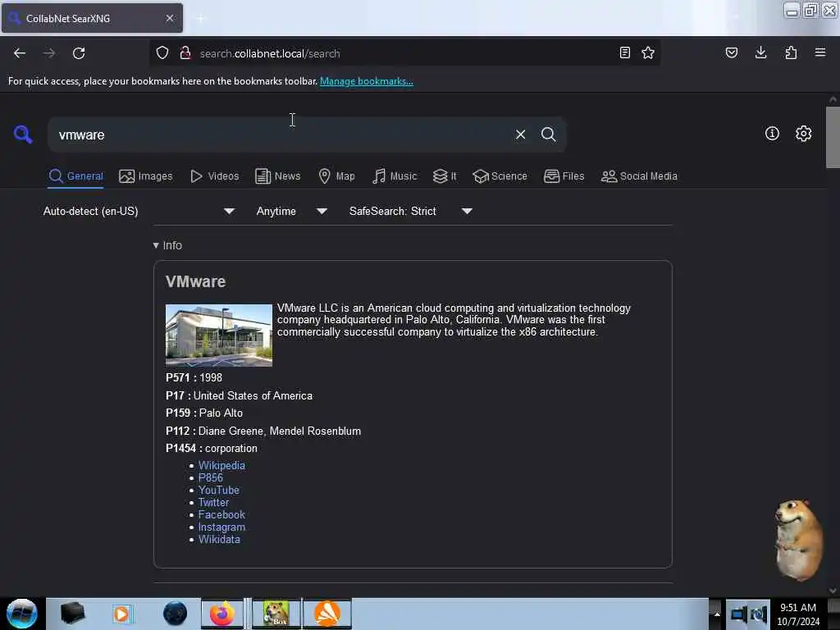
Task: Click the text Diane Greene, Mendel Rosenblum
Action: click(x=280, y=431)
